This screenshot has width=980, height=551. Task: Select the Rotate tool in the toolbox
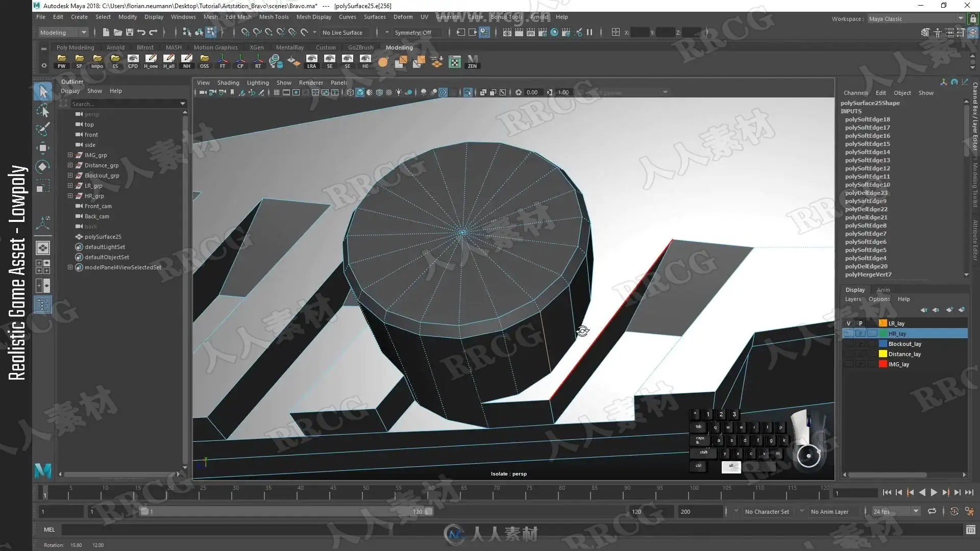click(x=43, y=167)
